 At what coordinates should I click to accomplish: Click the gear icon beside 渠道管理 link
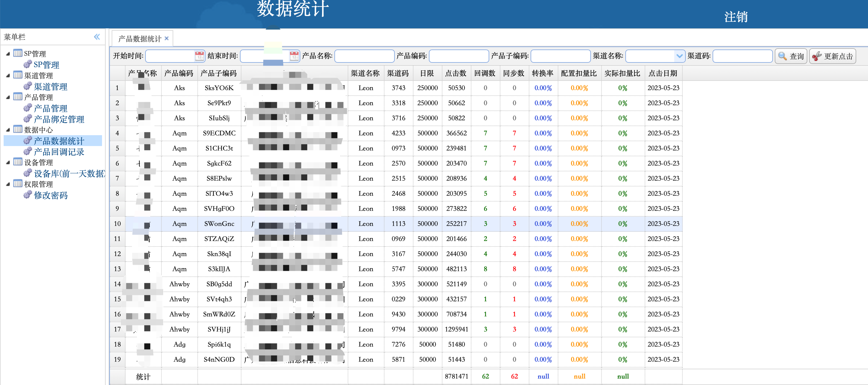pyautogui.click(x=28, y=86)
